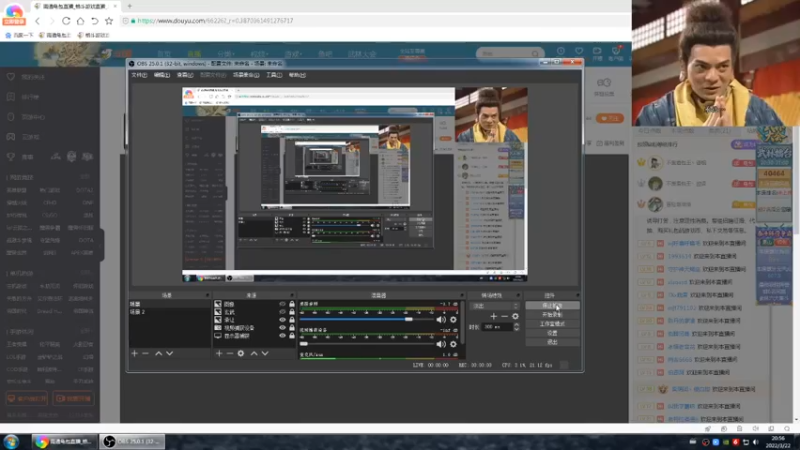Open transition properties gear icon
The width and height of the screenshot is (800, 450).
click(515, 316)
